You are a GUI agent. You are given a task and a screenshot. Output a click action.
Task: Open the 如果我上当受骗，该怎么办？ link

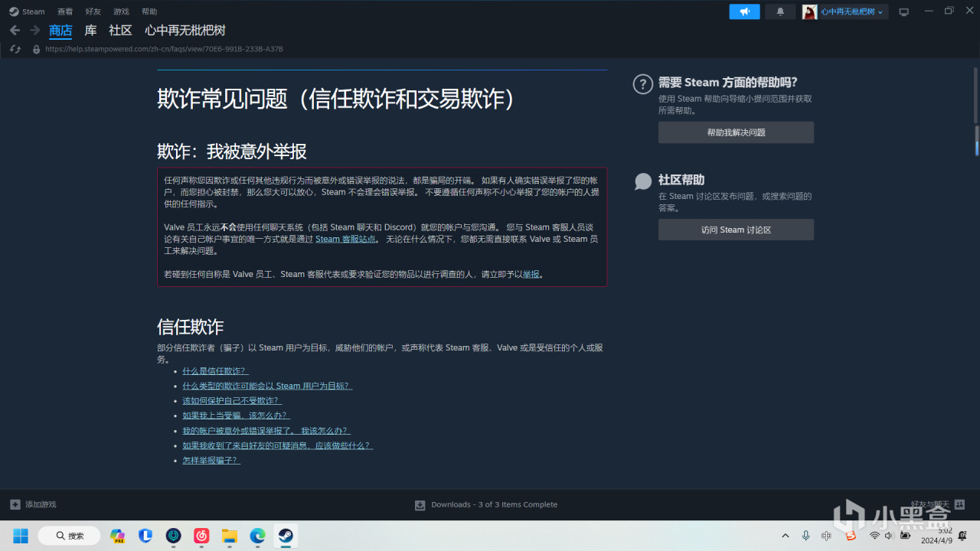tap(236, 416)
